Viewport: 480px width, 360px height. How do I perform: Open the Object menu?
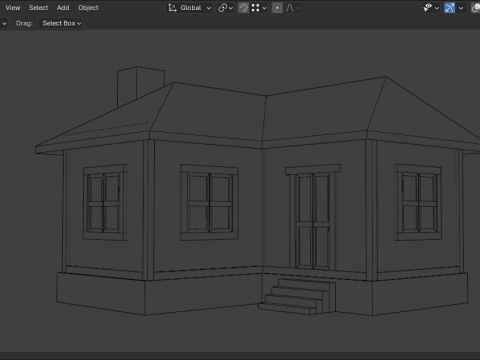88,8
